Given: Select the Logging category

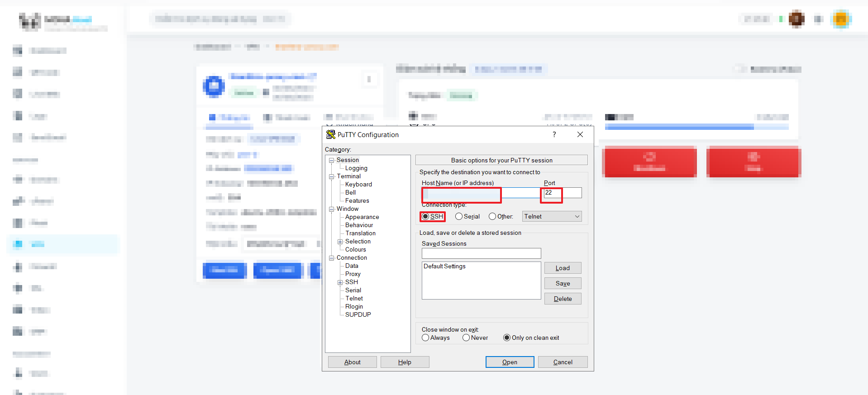Looking at the screenshot, I should tap(356, 168).
